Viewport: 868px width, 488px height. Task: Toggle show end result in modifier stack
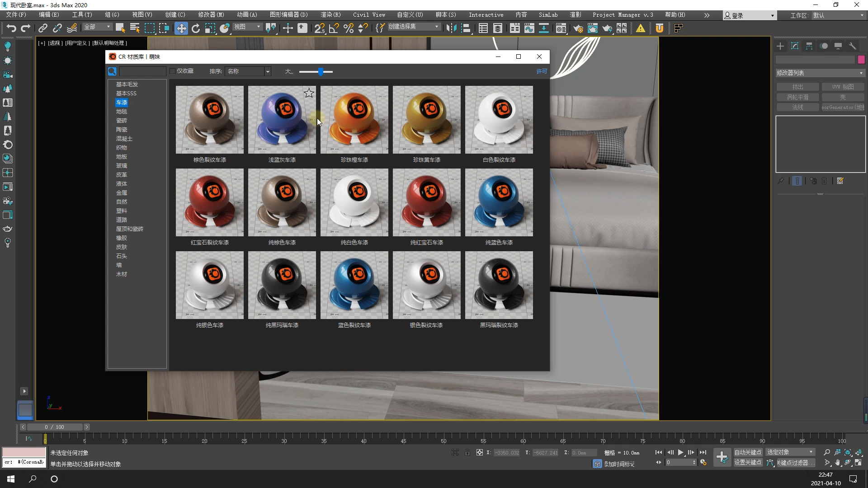pos(797,181)
